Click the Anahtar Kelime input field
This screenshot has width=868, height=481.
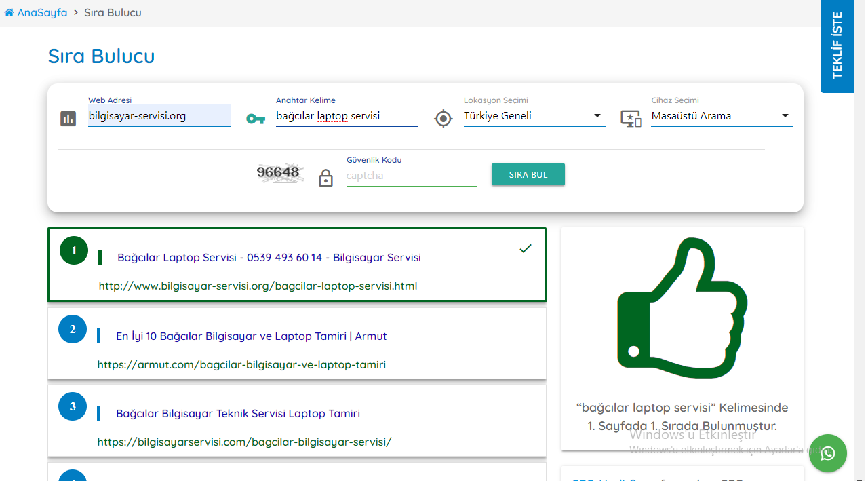pyautogui.click(x=347, y=116)
